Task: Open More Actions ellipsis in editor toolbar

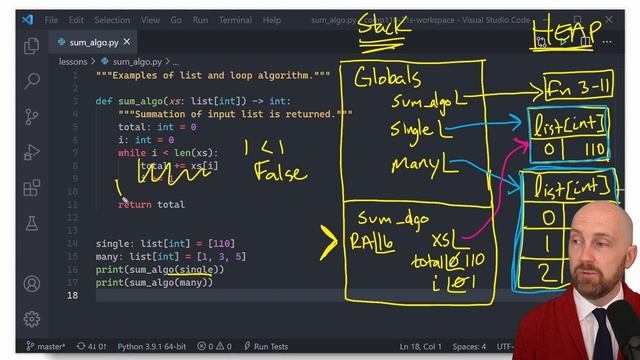Action: pos(607,42)
